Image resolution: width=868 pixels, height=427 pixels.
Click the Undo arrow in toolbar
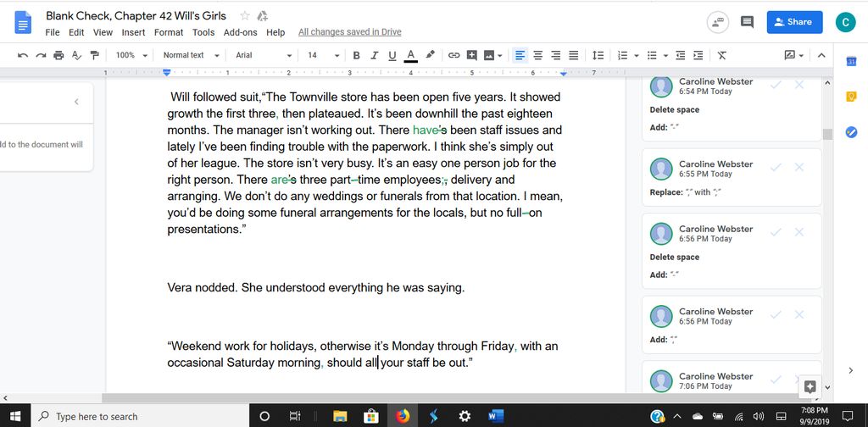23,55
